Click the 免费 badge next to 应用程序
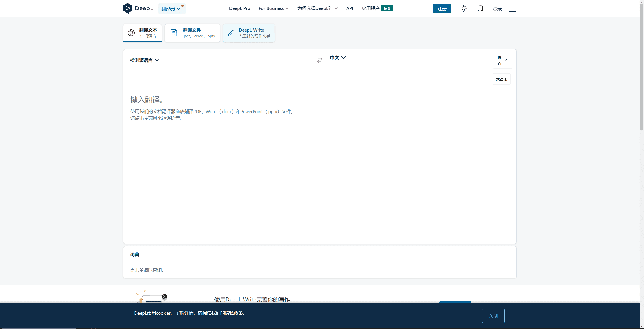Image resolution: width=644 pixels, height=329 pixels. pyautogui.click(x=387, y=8)
